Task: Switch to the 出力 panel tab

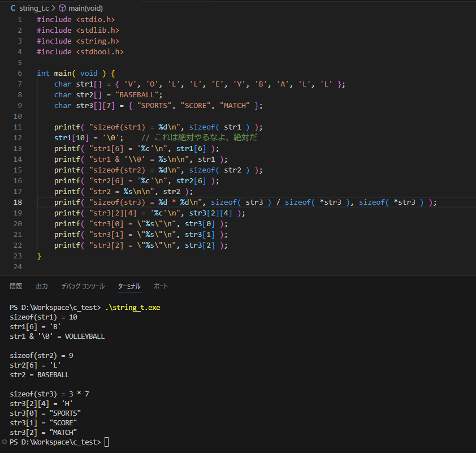Action: click(x=42, y=286)
